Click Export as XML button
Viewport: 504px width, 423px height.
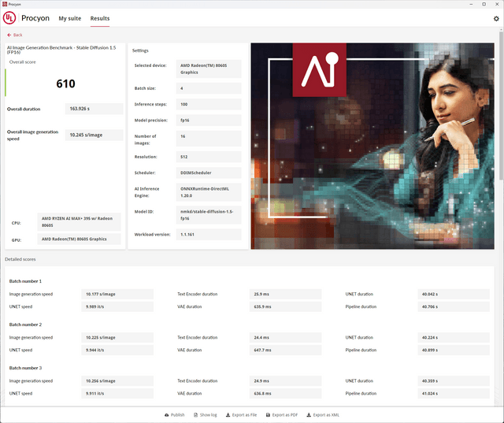tap(323, 415)
